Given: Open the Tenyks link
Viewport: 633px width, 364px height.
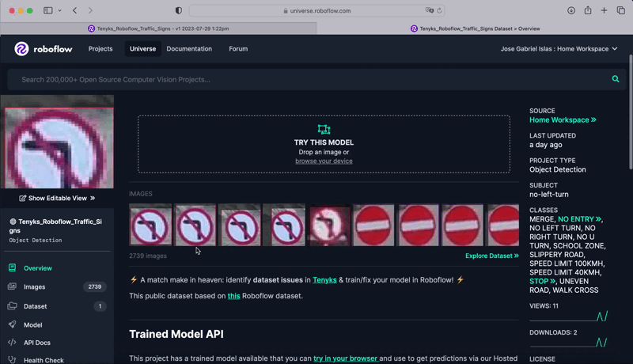Looking at the screenshot, I should point(324,279).
